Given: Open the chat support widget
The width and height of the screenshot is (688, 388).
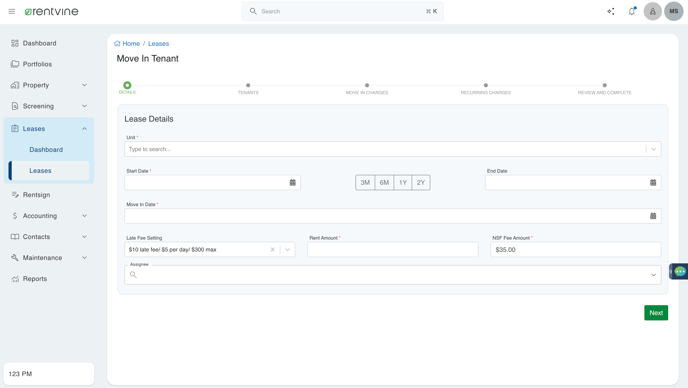Looking at the screenshot, I should pos(679,272).
